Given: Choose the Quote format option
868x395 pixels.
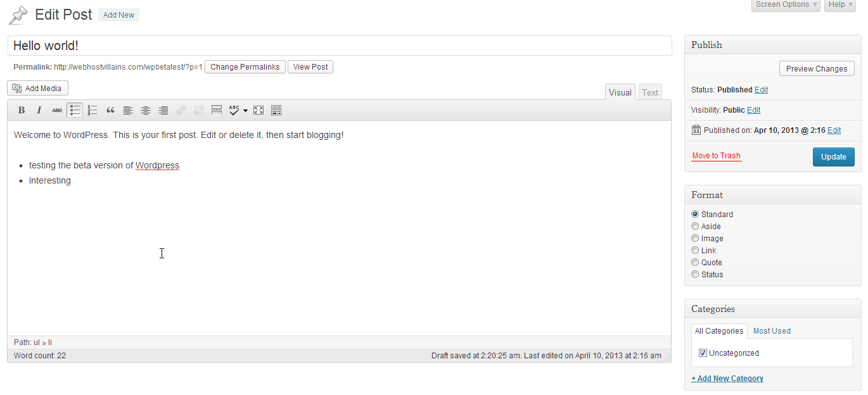Looking at the screenshot, I should (695, 262).
